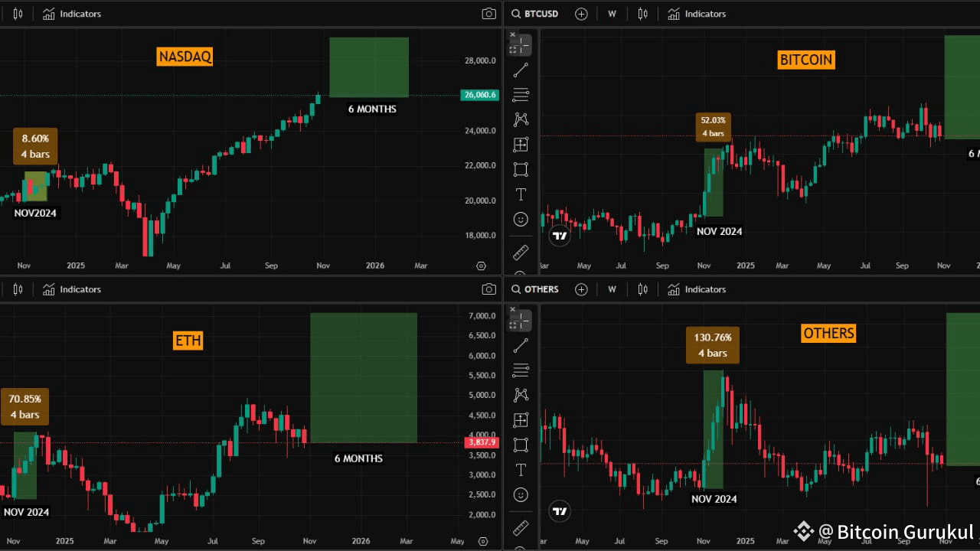Viewport: 980px width, 551px height.
Task: Open chart style menu in ETH panel
Action: click(18, 289)
